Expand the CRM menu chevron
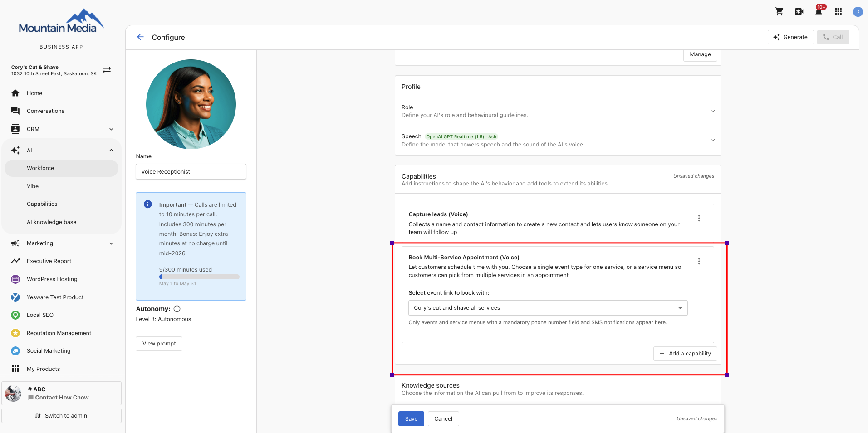Viewport: 868px width, 433px height. pos(111,129)
